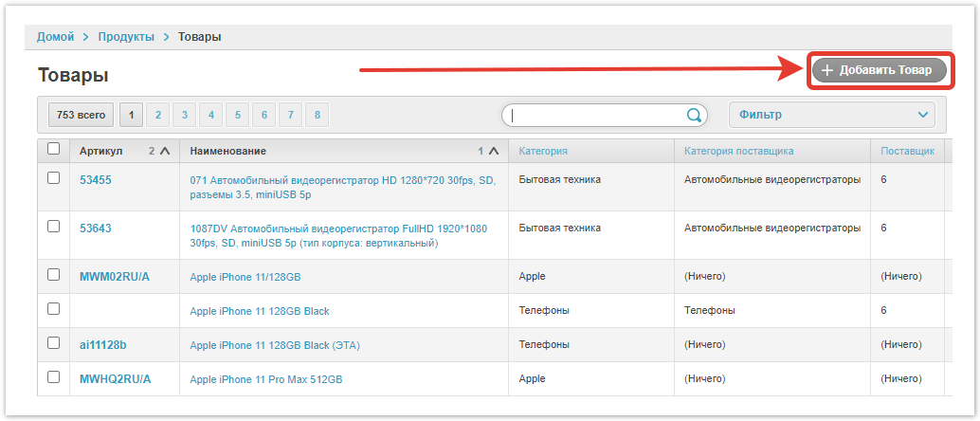Click the Артикул column sort arrow
Screen dimensions: 980x421
[165, 151]
